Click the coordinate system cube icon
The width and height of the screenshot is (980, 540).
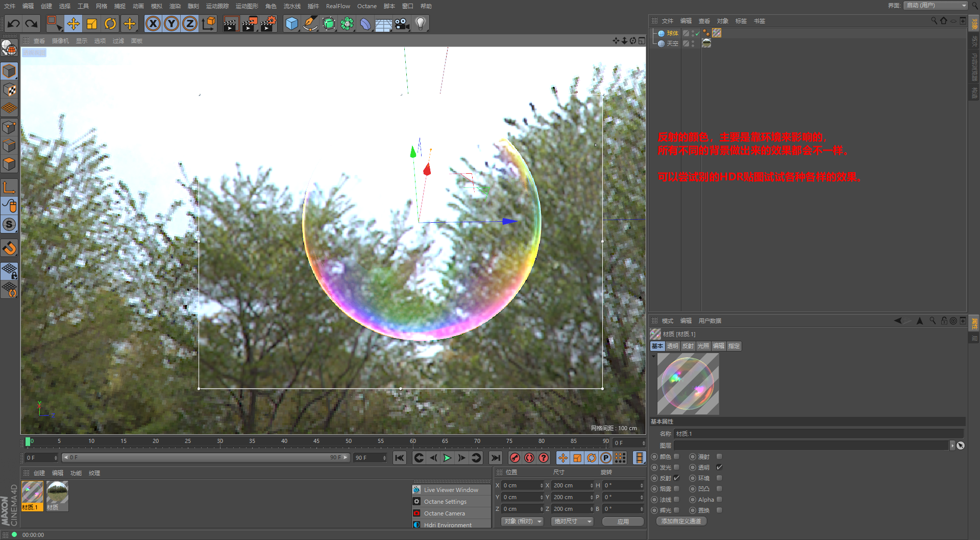pos(209,24)
